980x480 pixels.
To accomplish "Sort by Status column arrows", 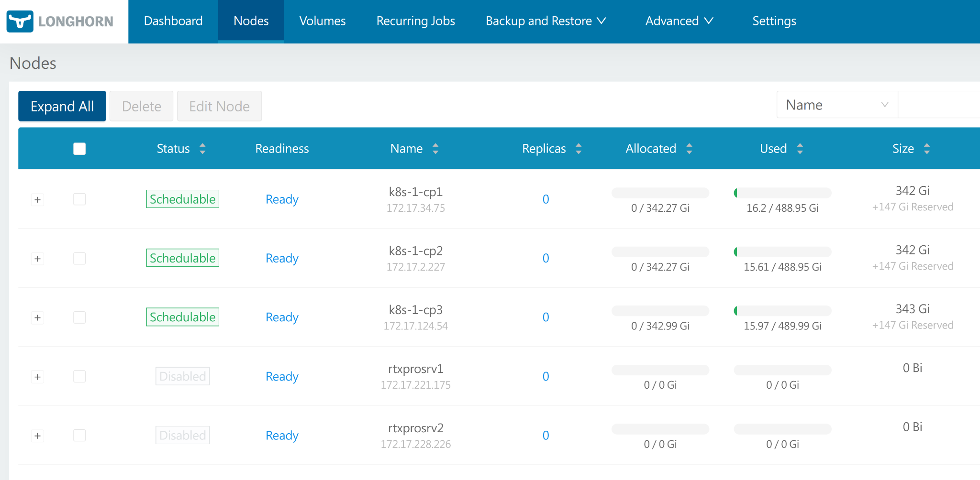I will [x=202, y=149].
